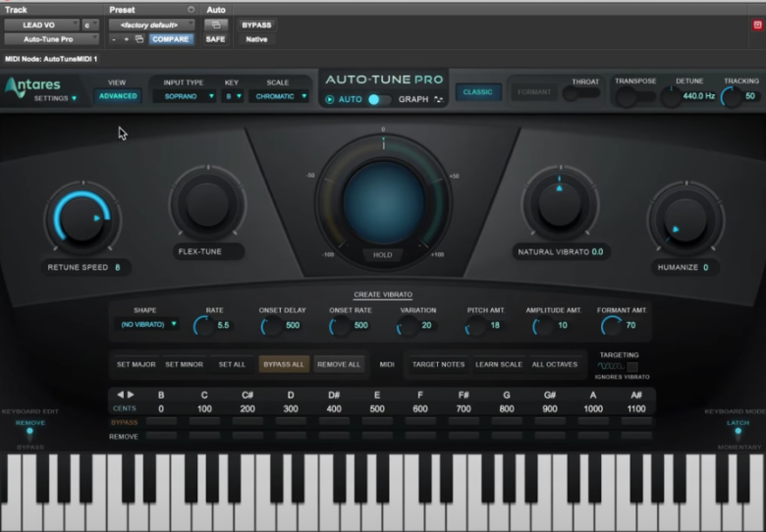Toggle remove for note F
The image size is (766, 532).
[420, 436]
